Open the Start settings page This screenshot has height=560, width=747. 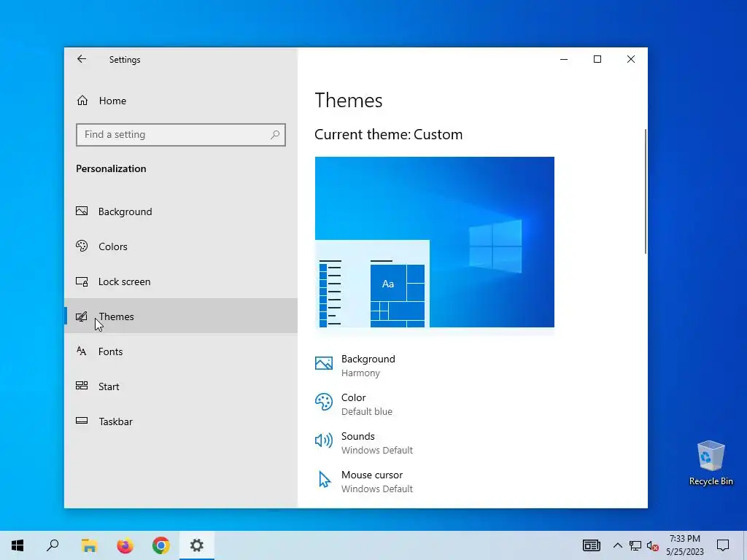181,386
